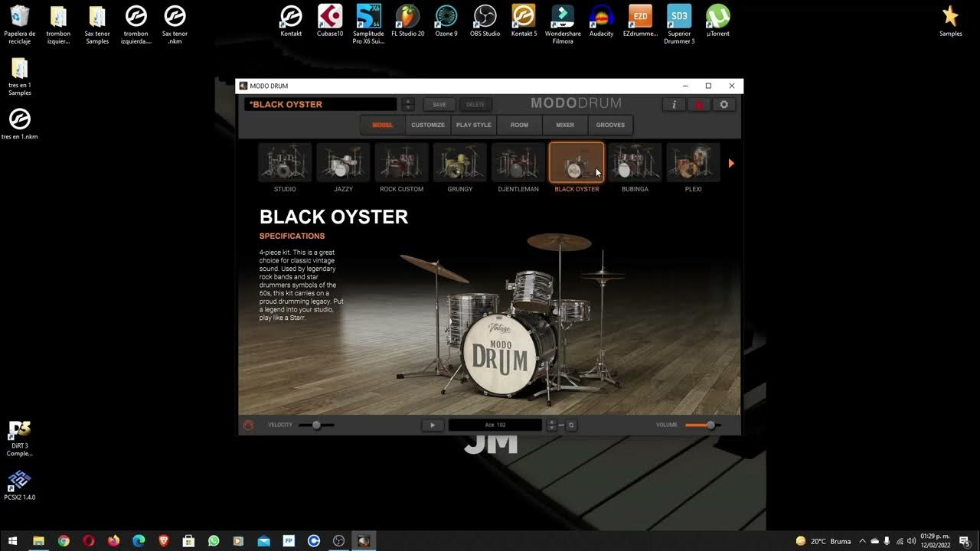Open Wondershare Filmora shortcut
The height and width of the screenshot is (551, 980).
(x=563, y=24)
